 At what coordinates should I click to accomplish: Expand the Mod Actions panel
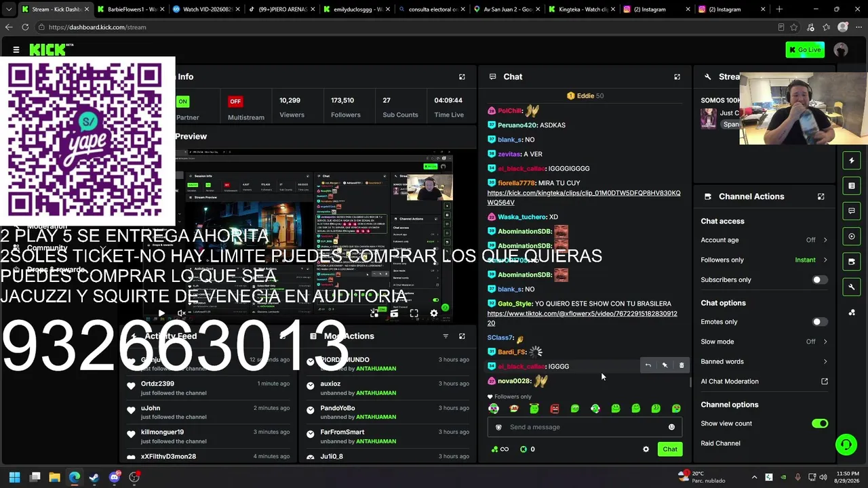[462, 336]
